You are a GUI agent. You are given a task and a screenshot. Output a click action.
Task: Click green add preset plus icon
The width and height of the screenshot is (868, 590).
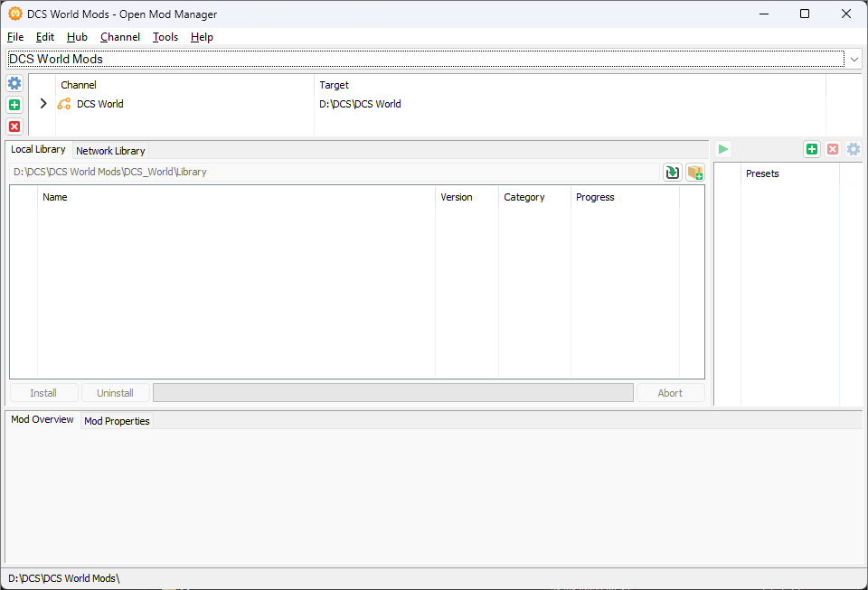coord(811,149)
